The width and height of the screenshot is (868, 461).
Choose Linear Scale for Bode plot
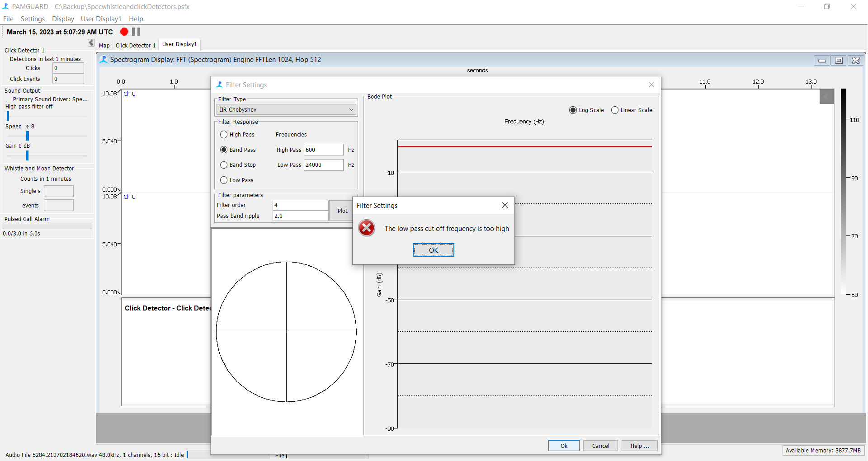[615, 110]
